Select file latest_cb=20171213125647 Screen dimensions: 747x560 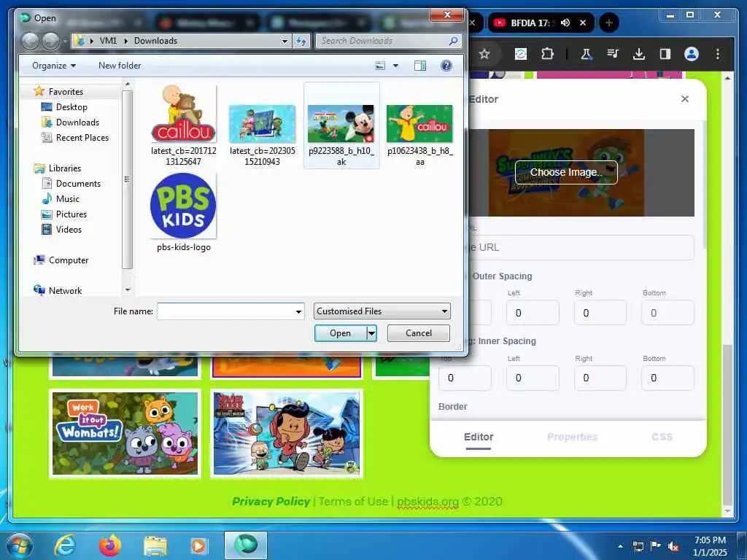(183, 125)
